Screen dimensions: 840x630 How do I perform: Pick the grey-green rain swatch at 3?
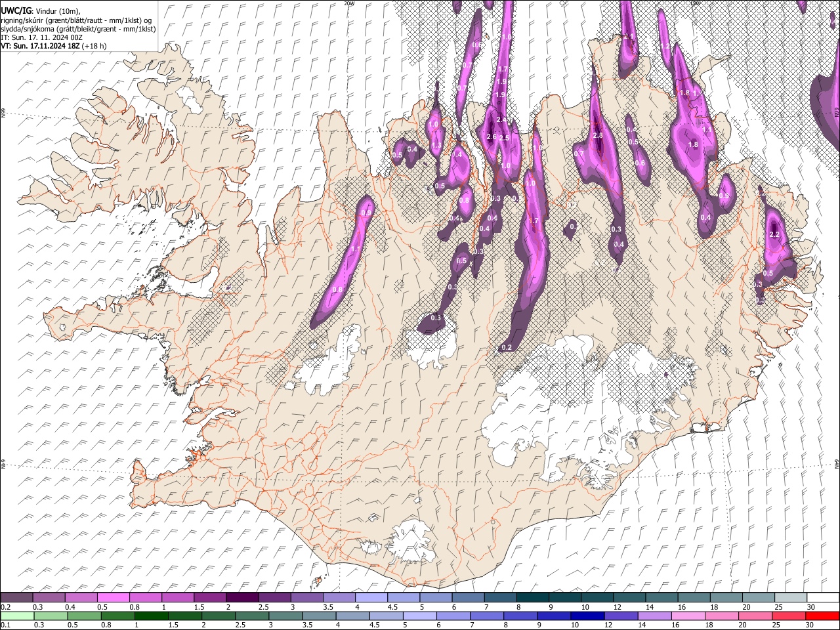tap(286, 616)
